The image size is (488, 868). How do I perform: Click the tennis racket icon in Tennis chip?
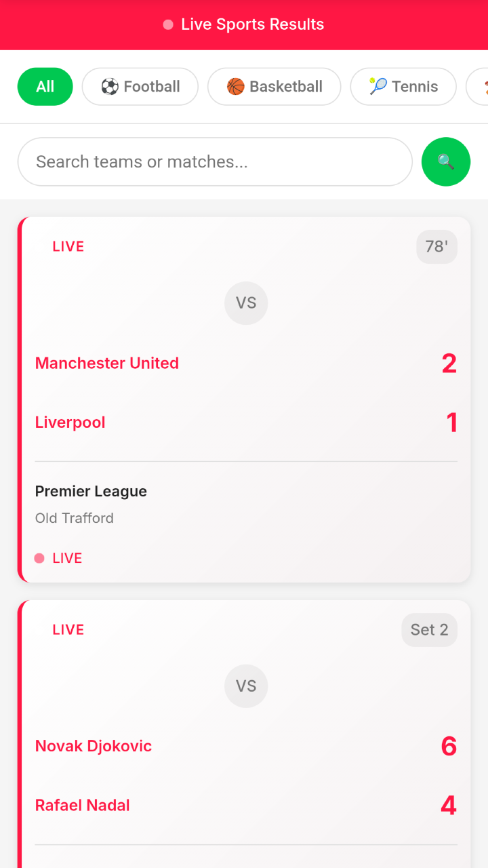[x=378, y=87]
